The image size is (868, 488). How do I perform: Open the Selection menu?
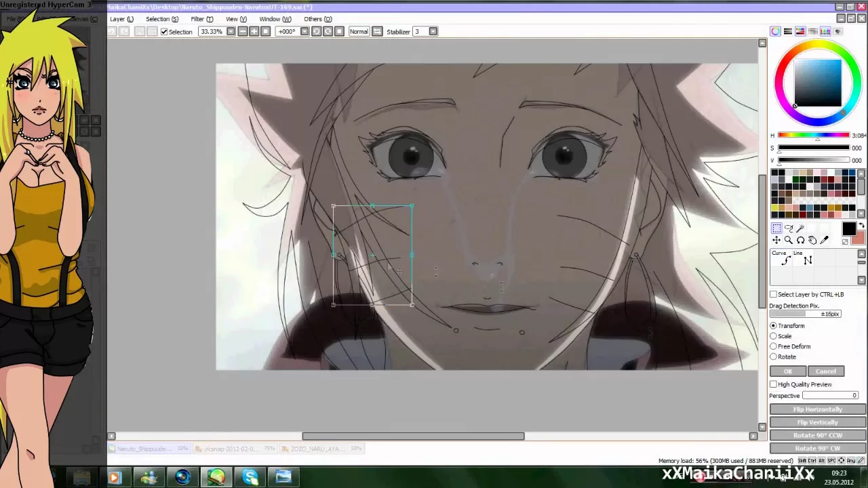(x=162, y=19)
